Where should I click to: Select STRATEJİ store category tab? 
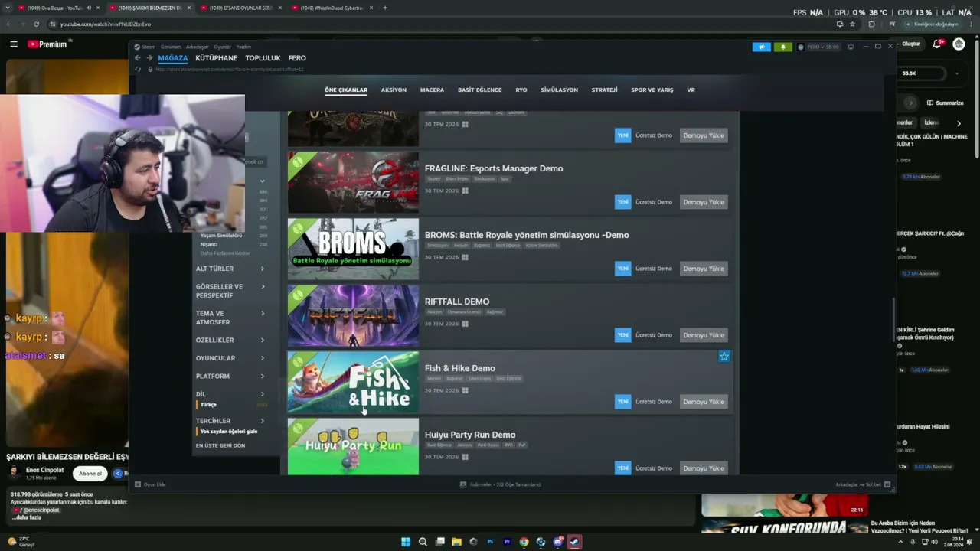(x=604, y=90)
